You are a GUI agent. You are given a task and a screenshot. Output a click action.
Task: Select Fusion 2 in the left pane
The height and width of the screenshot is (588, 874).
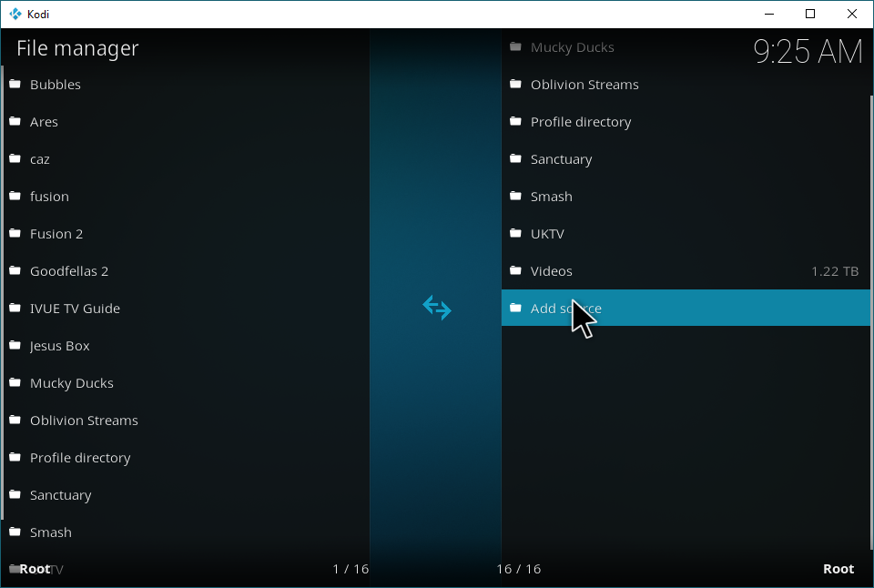click(x=56, y=234)
